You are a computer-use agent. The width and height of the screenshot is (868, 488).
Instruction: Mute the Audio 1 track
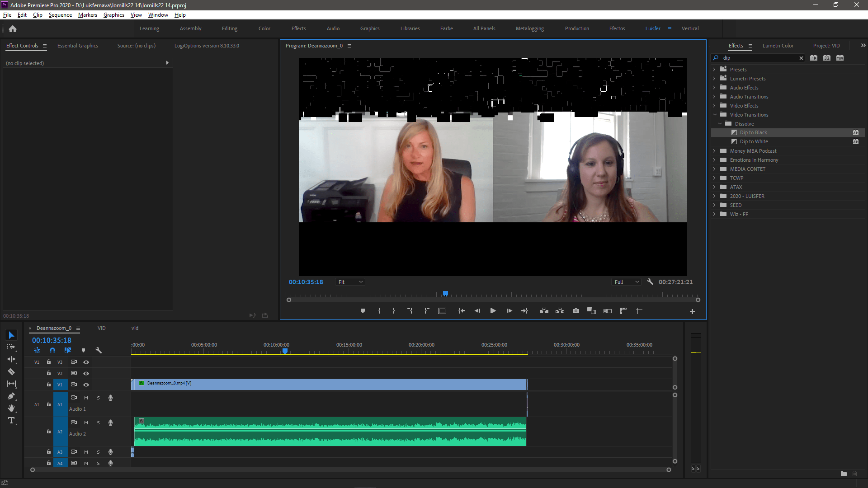pyautogui.click(x=86, y=398)
